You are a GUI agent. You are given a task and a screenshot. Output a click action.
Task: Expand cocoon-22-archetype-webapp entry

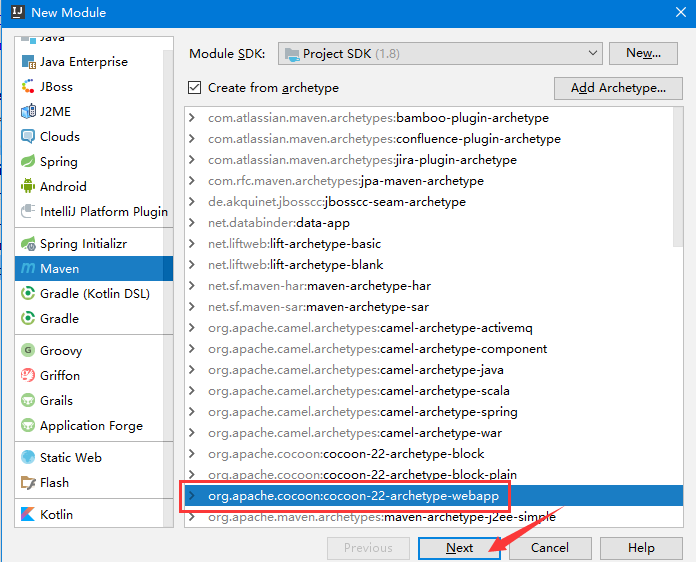[192, 495]
